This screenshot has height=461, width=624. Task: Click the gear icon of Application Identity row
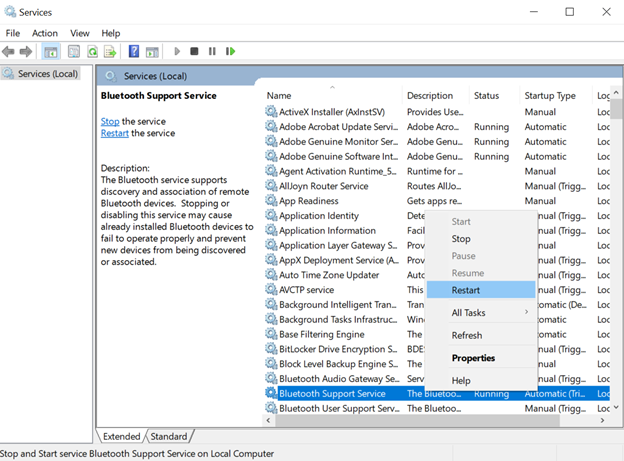click(271, 215)
